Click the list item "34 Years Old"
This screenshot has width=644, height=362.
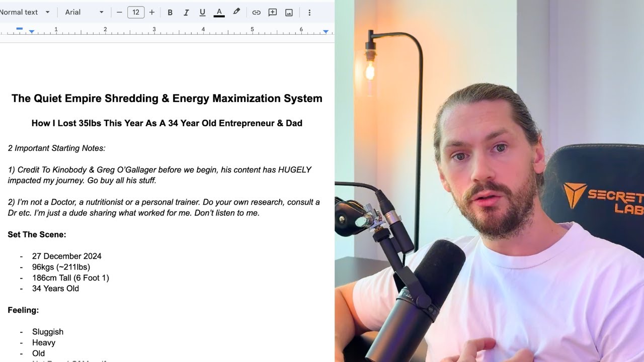[x=55, y=289]
